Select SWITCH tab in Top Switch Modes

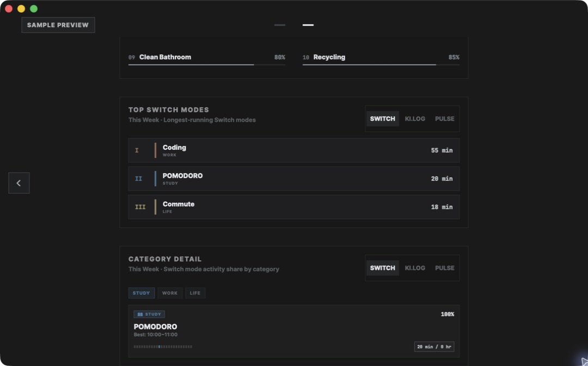(383, 119)
